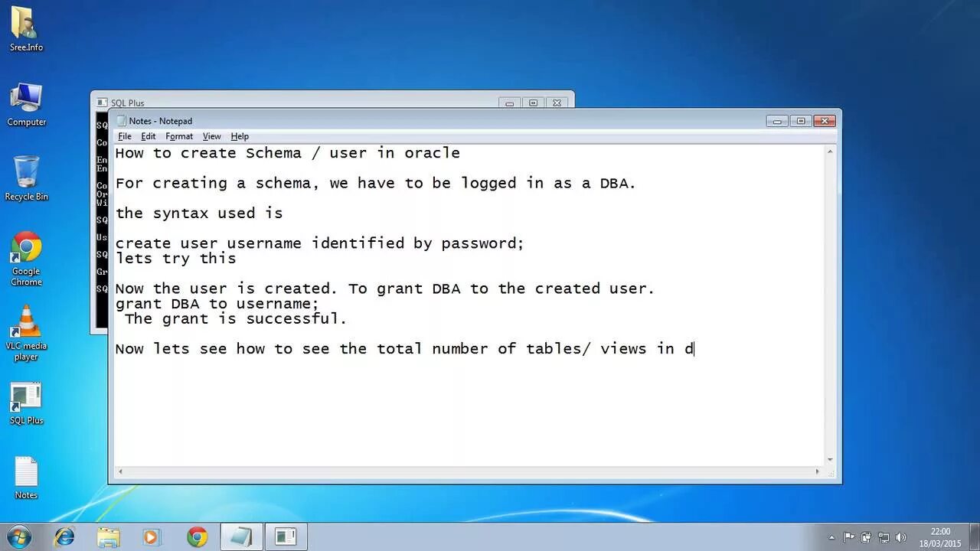This screenshot has width=980, height=551.
Task: Open Internet Explorer from the taskbar
Action: click(64, 537)
